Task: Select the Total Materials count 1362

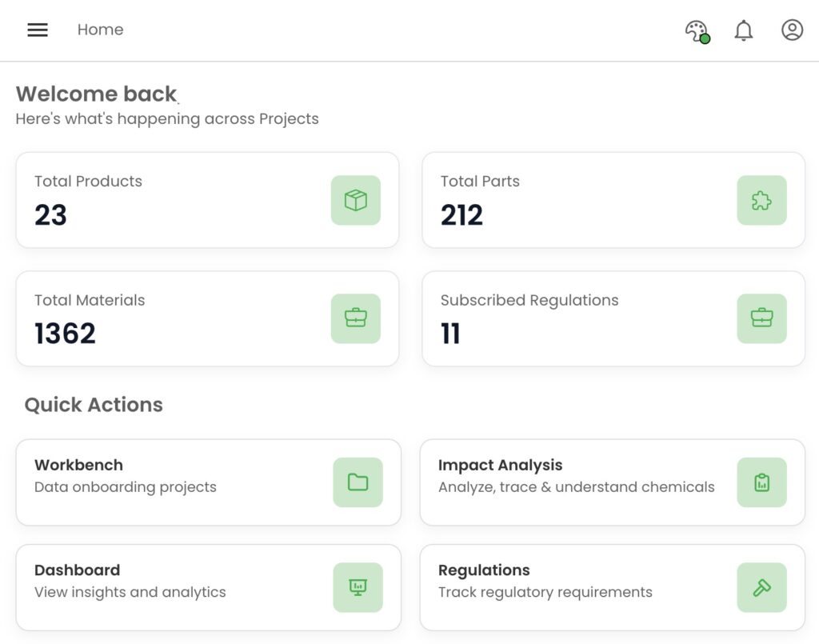Action: (x=65, y=334)
